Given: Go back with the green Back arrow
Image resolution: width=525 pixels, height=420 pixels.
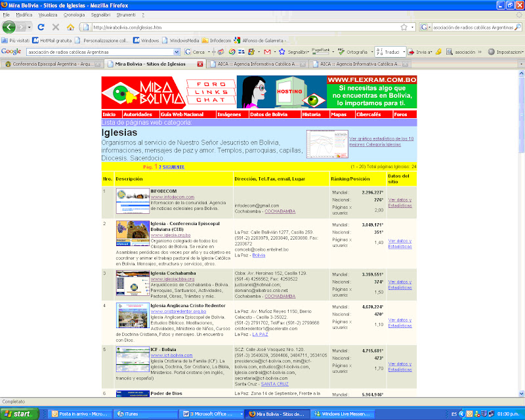Looking at the screenshot, I should [9, 27].
